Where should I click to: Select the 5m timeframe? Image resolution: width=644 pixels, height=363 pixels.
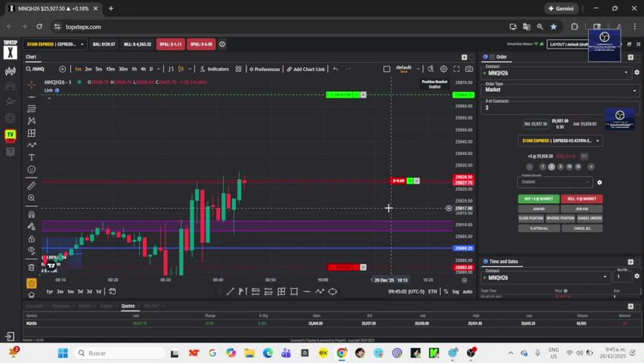pyautogui.click(x=99, y=69)
